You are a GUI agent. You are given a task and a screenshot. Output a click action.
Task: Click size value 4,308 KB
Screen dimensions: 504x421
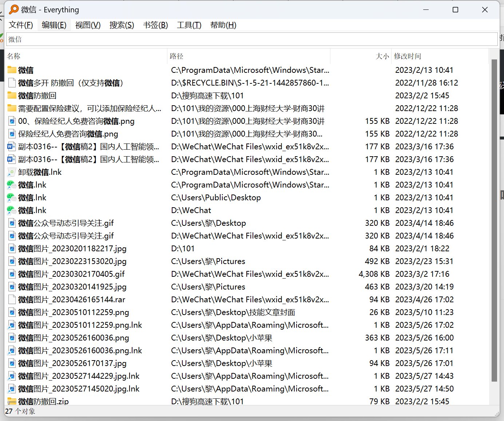click(374, 274)
